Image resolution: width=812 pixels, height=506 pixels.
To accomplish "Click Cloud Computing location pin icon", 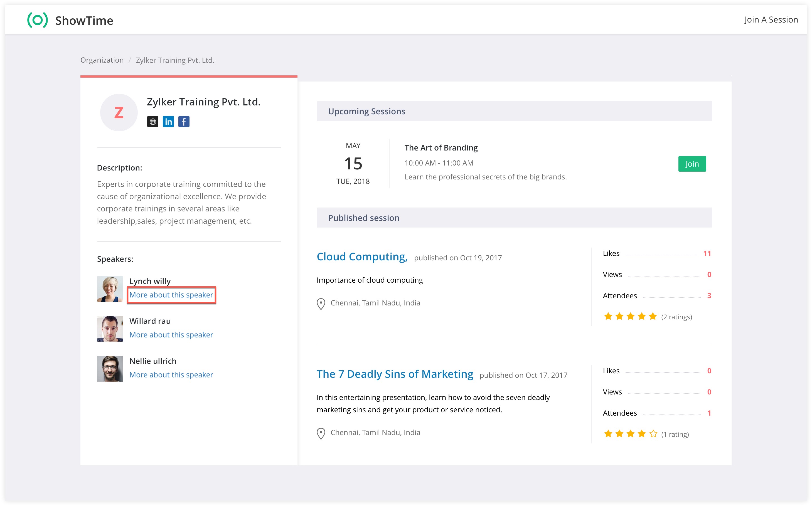I will click(x=321, y=303).
